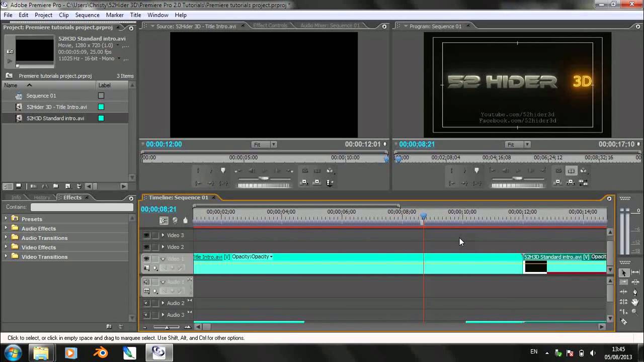Open the Title menu
Viewport: 644px width, 362px height.
[x=136, y=15]
